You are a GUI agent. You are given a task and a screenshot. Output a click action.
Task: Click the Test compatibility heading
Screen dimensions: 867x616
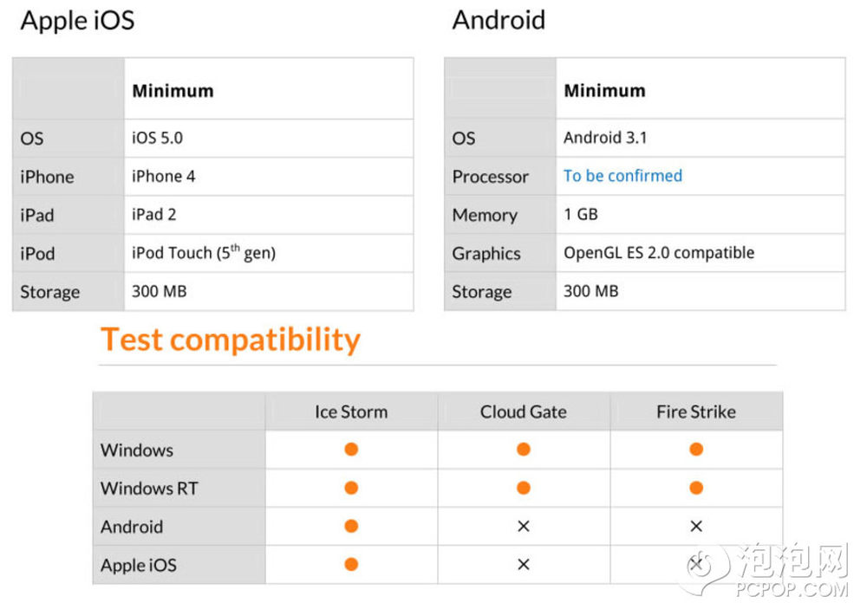pyautogui.click(x=231, y=340)
